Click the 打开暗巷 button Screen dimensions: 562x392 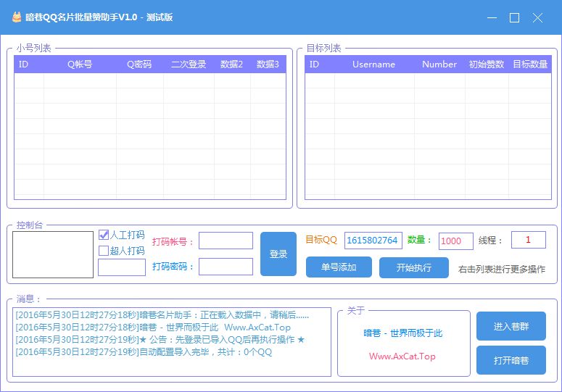pyautogui.click(x=511, y=360)
